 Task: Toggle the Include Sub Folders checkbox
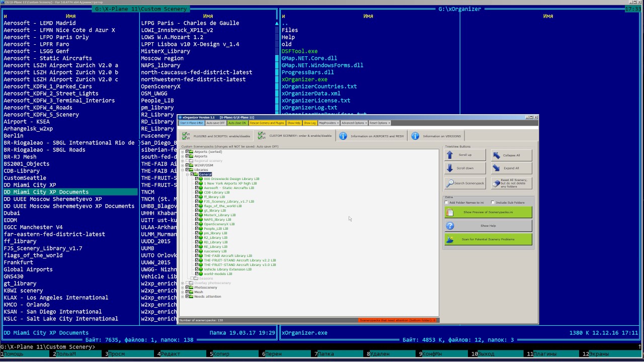tap(493, 203)
